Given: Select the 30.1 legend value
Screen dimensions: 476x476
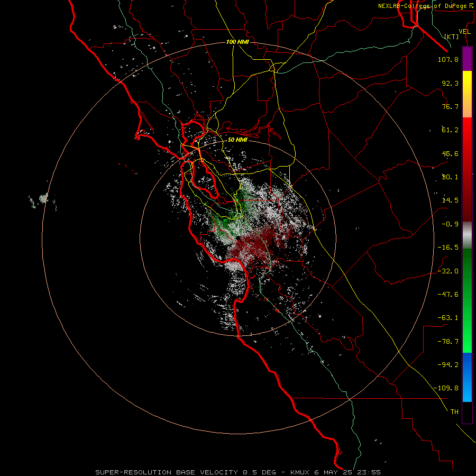Looking at the screenshot, I should 450,177.
